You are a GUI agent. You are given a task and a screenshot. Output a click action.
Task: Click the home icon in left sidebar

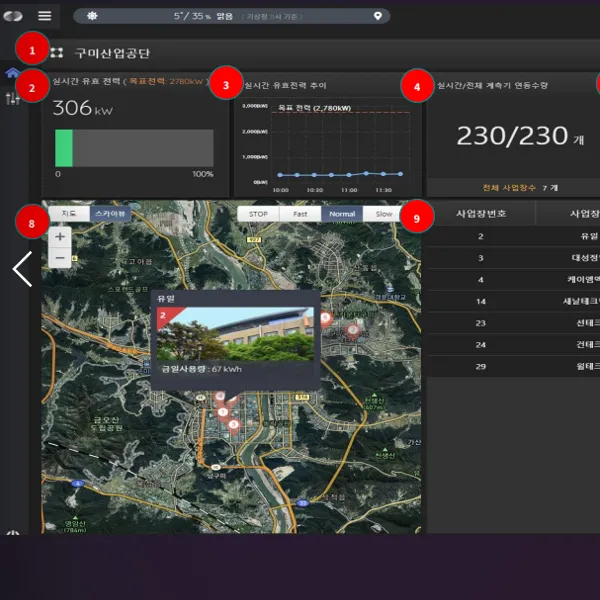(x=13, y=73)
